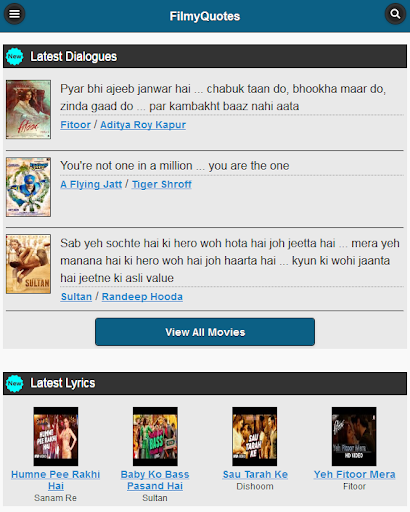This screenshot has width=410, height=512.
Task: Open the A Flying Jatt link
Action: [91, 184]
